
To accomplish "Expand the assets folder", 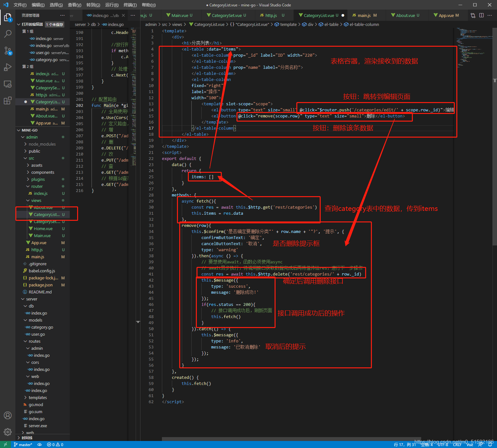I will [36, 165].
